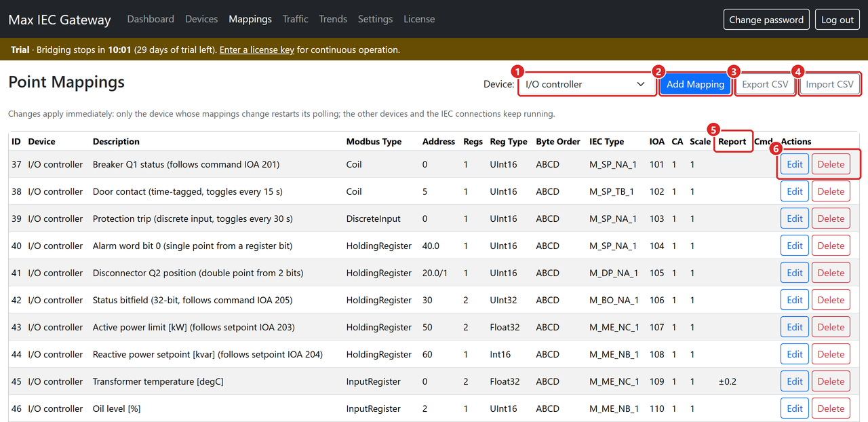This screenshot has width=868, height=422.
Task: Delete the Protection trip mapping
Action: (x=831, y=218)
